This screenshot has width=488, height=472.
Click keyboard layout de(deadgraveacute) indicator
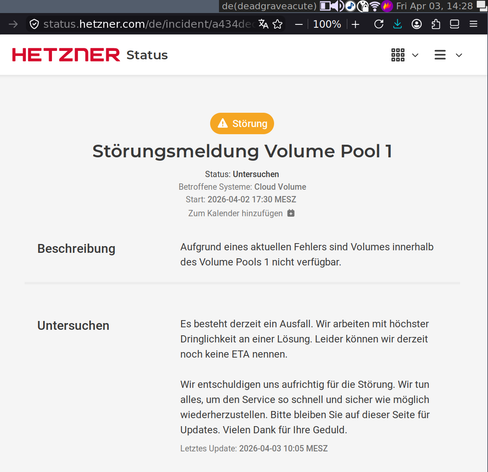(269, 6)
